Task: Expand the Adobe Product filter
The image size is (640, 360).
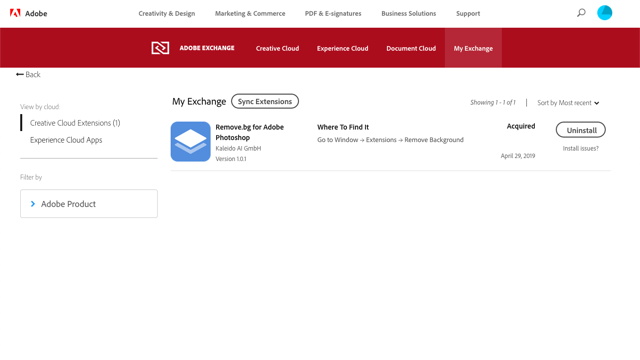Action: tap(89, 204)
